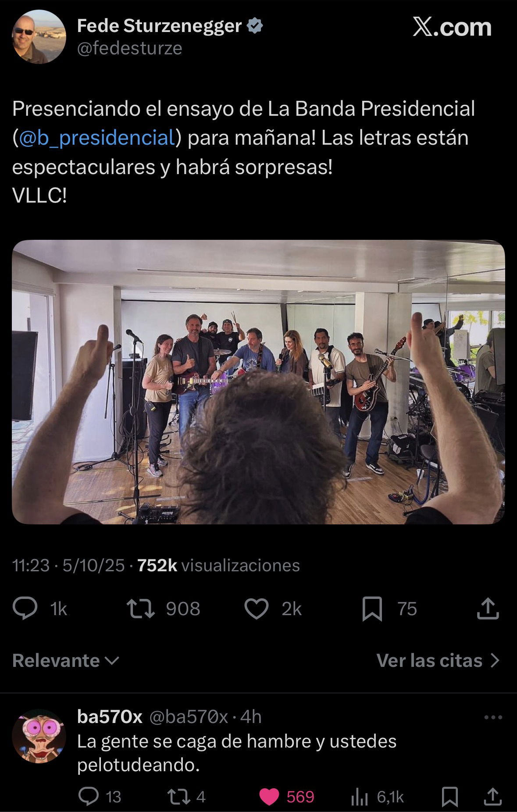Viewport: 517px width, 812px height.
Task: Open the @b_presidencial mention
Action: 97,138
